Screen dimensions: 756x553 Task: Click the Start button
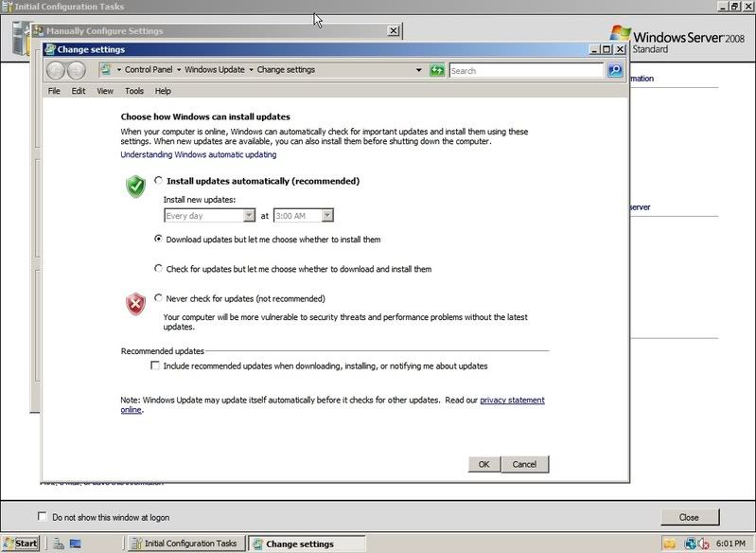coord(20,544)
